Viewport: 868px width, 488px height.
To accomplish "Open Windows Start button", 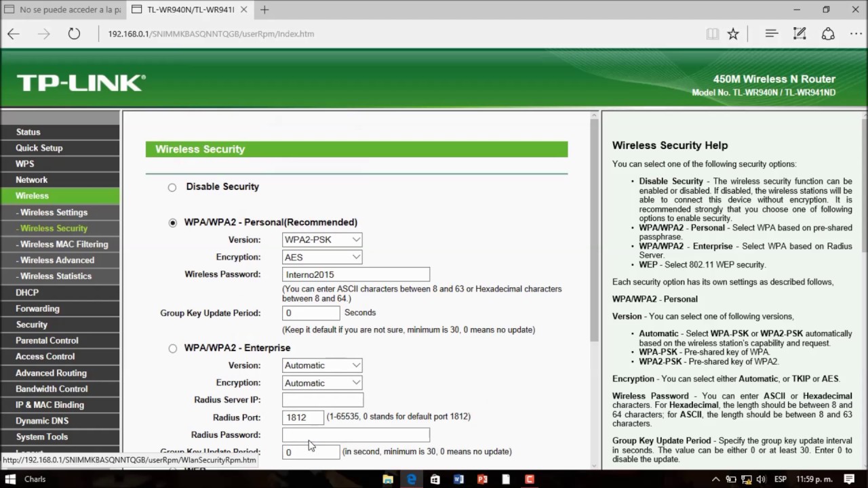I will [11, 479].
